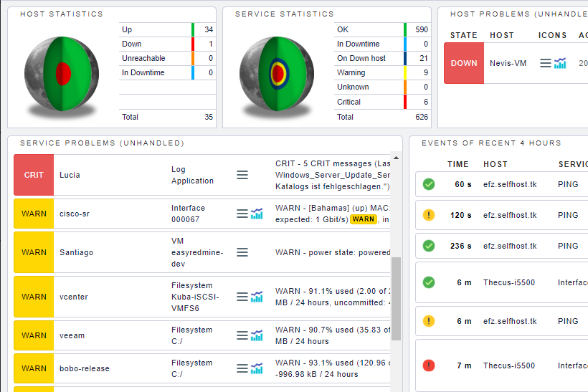
Task: Click the graph icon for Nevis-VM host
Action: coord(560,63)
